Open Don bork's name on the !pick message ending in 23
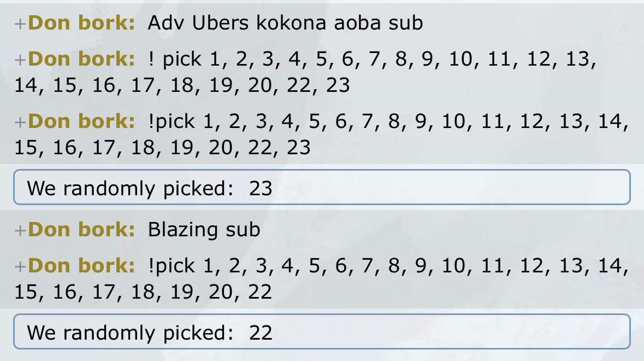 81,122
